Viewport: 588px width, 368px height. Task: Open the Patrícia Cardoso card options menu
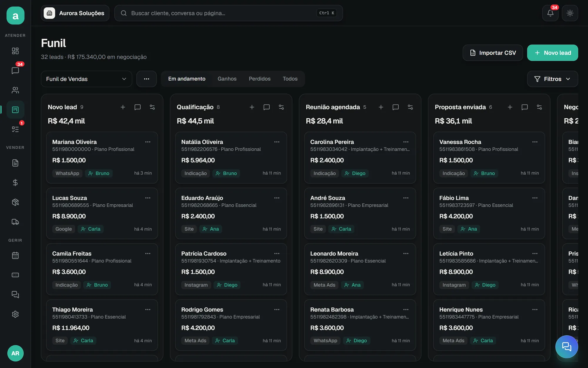[277, 253]
